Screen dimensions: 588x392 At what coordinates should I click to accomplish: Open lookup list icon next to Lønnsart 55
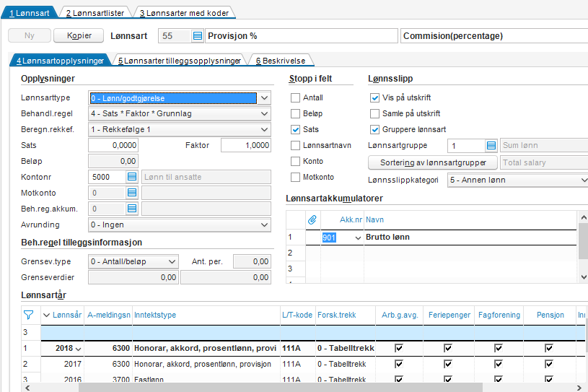click(197, 36)
